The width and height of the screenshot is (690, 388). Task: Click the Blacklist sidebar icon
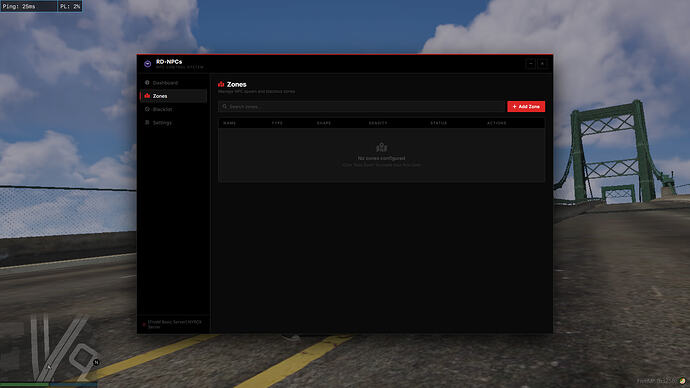tap(147, 109)
